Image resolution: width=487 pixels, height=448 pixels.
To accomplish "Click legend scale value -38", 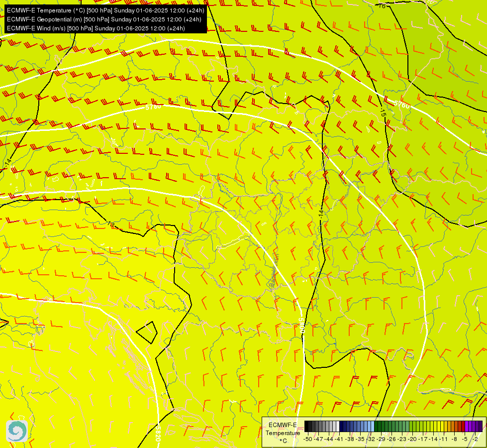I will click(x=350, y=439).
